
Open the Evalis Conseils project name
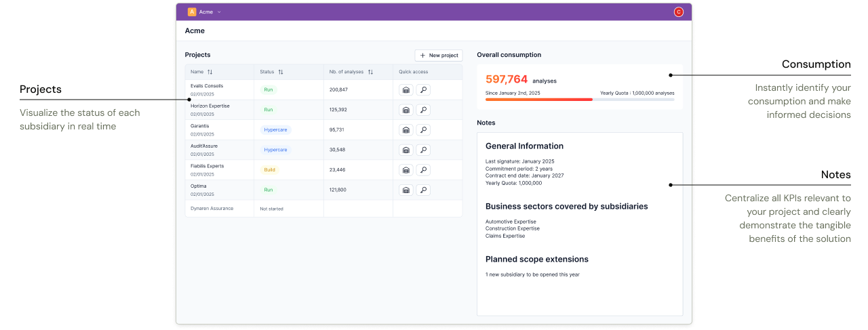(x=207, y=86)
